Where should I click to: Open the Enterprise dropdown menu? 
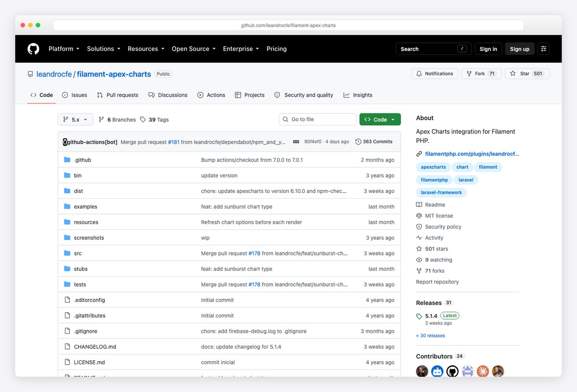click(x=241, y=49)
